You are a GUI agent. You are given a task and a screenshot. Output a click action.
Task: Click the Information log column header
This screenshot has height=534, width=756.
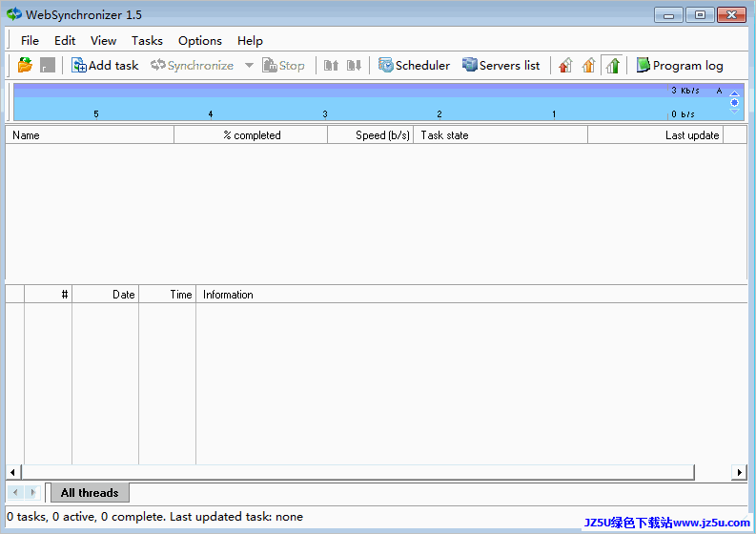point(472,295)
